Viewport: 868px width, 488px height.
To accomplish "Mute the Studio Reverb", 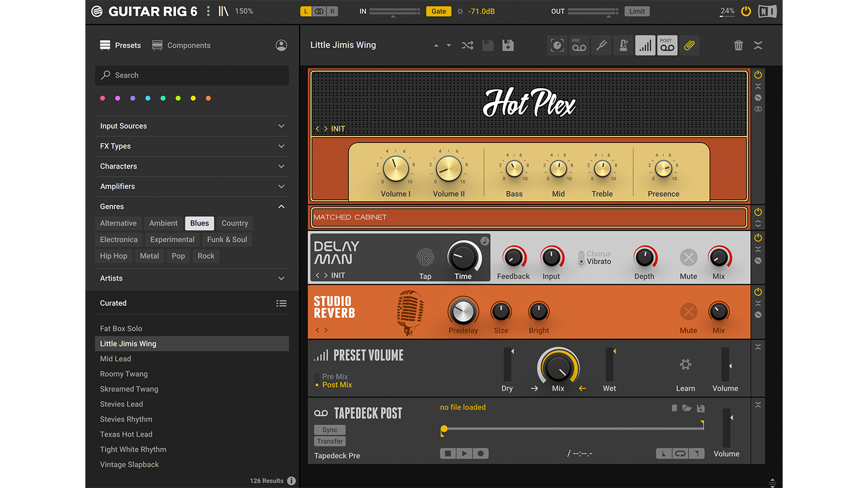I will pos(688,312).
